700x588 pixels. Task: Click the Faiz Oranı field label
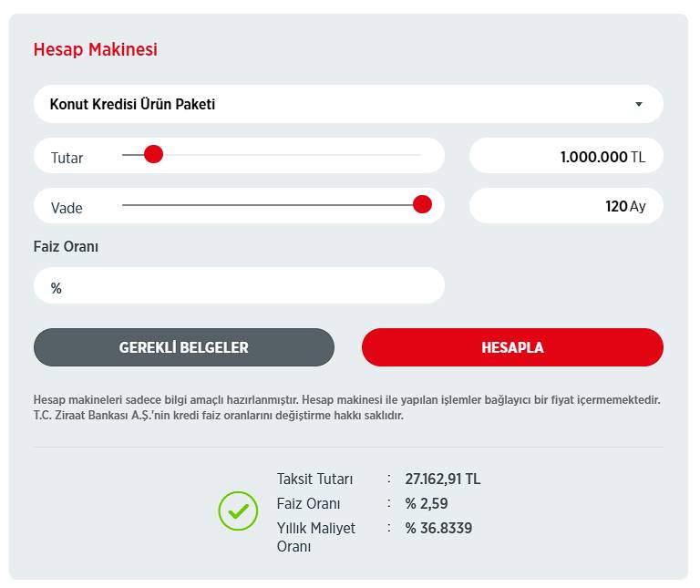(66, 246)
